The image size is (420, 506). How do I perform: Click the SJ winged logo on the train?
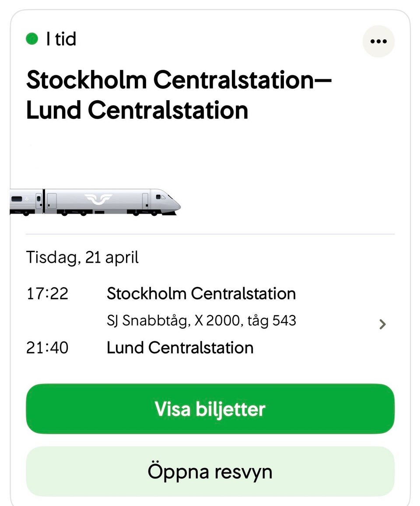coord(98,200)
